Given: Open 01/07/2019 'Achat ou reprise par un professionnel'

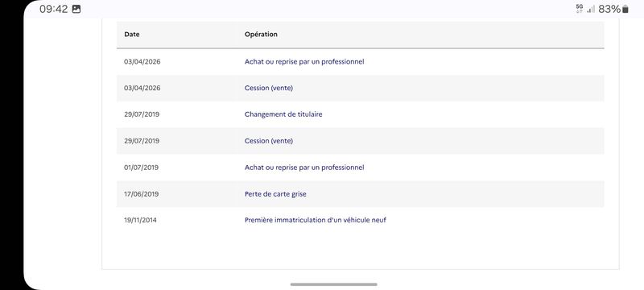Looking at the screenshot, I should tap(304, 168).
